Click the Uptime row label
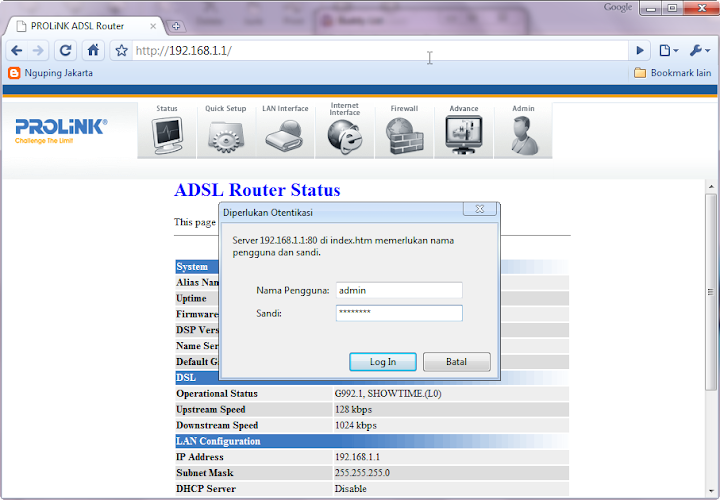 coord(191,298)
